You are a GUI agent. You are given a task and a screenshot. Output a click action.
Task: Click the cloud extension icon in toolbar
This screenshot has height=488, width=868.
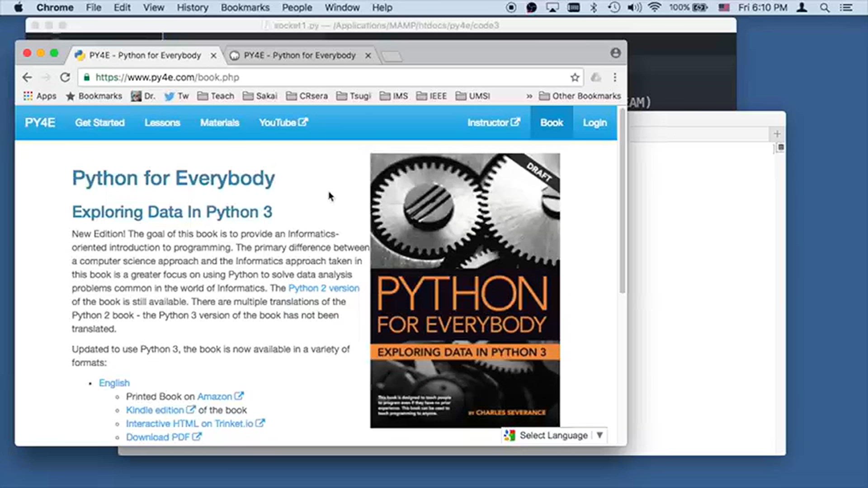coord(596,77)
